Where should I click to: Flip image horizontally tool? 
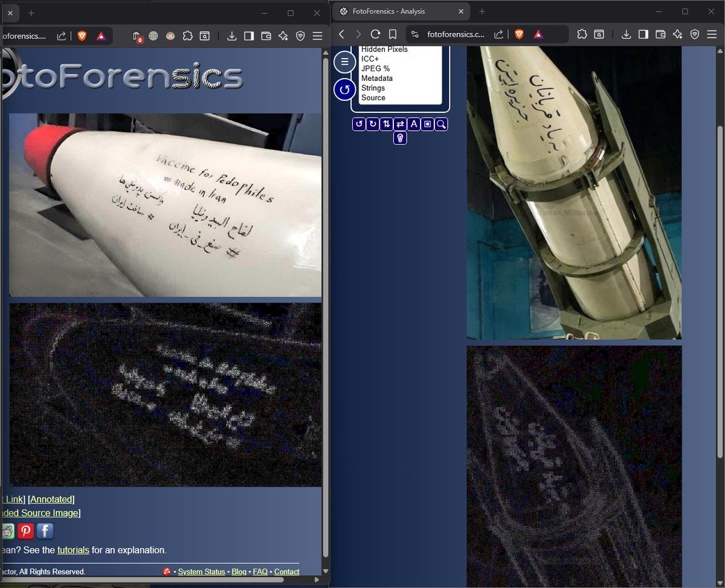pos(400,124)
